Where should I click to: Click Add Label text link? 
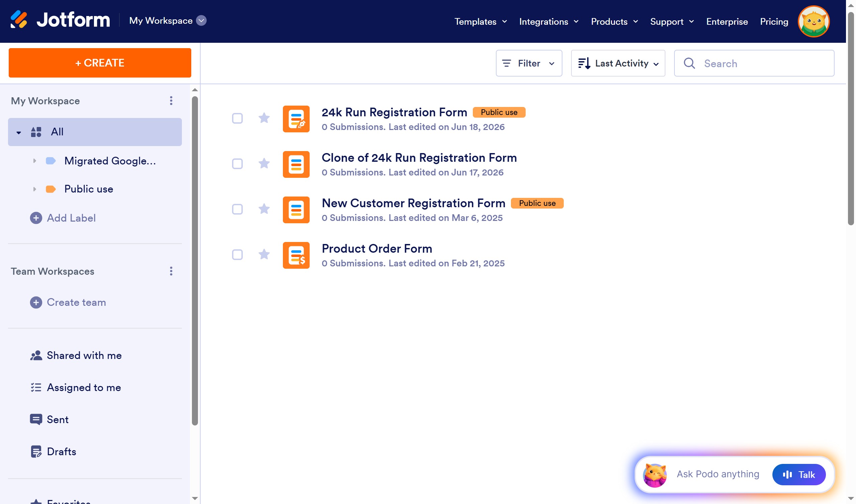pos(71,218)
